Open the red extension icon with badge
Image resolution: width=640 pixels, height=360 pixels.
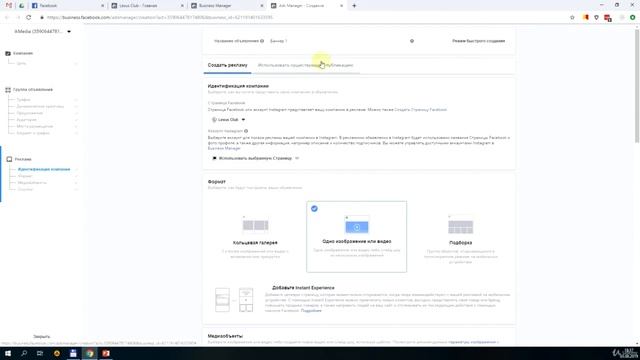tap(608, 18)
